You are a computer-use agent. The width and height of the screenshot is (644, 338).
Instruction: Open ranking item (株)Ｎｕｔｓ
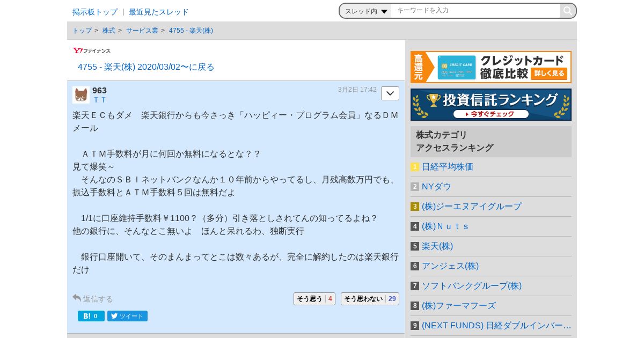tap(446, 226)
